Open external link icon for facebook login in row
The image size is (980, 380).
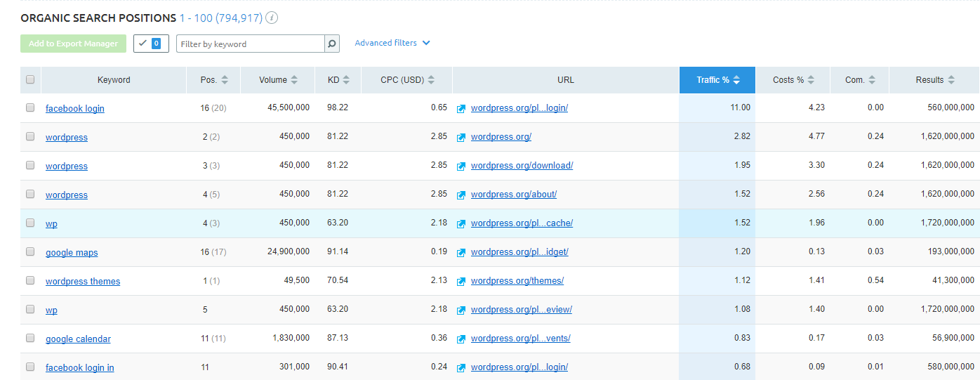(461, 368)
